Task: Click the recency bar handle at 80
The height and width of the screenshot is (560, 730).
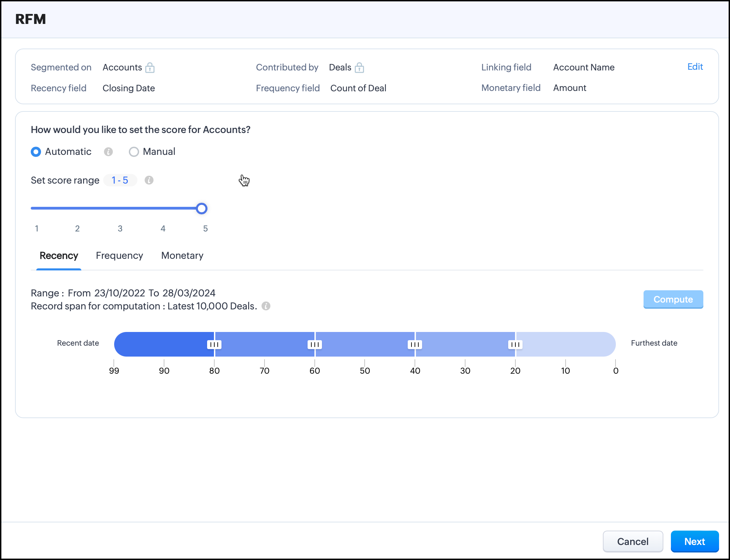Action: [x=214, y=345]
